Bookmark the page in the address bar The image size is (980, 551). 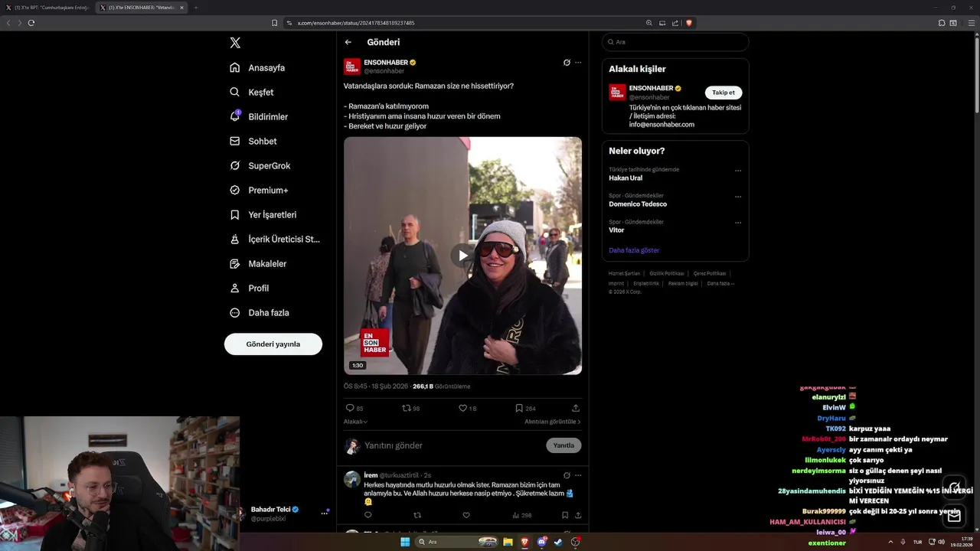[x=274, y=23]
